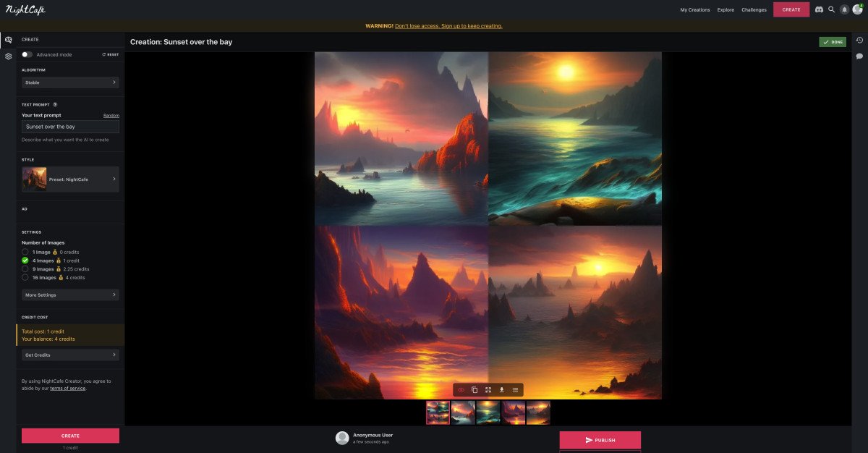Go to My Creations
868x453 pixels.
(x=695, y=9)
